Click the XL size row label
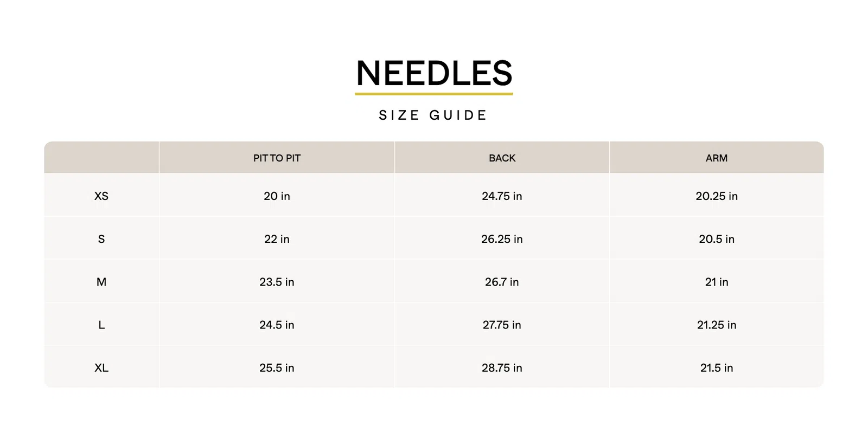Viewport: 868px width, 445px height. (x=101, y=367)
